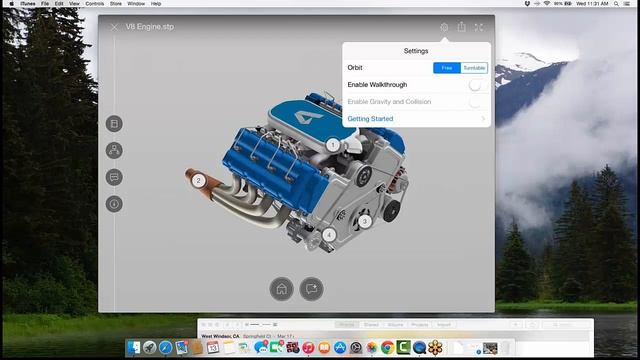Image resolution: width=640 pixels, height=360 pixels.
Task: Click the Spotlight search icon in menu bar
Action: pos(616,4)
